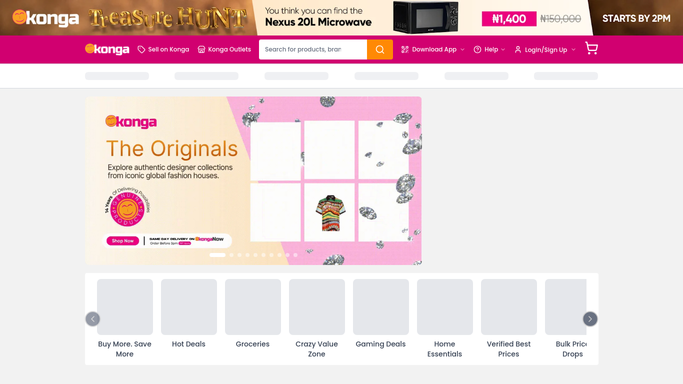The width and height of the screenshot is (683, 384).
Task: Click the Shop Now button on banner
Action: point(122,241)
